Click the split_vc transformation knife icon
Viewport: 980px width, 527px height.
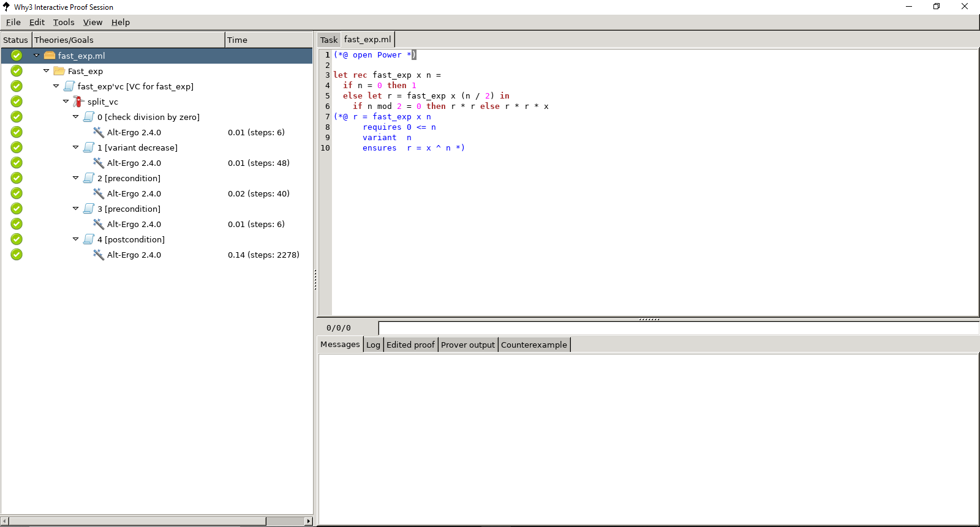(x=78, y=102)
